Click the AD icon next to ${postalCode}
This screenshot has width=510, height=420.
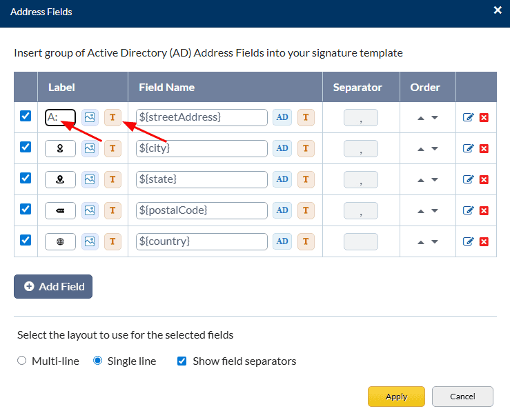(x=282, y=210)
